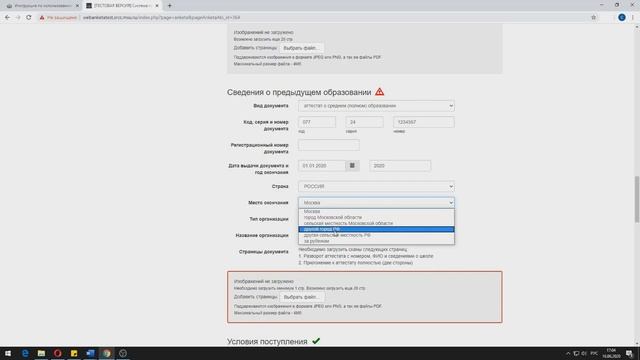This screenshot has width=640, height=360.
Task: Open File Explorer from the taskbar
Action: point(41,353)
